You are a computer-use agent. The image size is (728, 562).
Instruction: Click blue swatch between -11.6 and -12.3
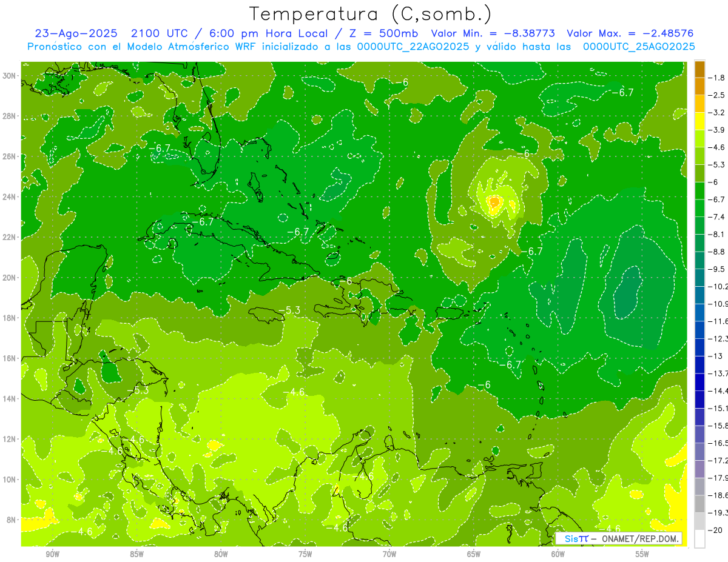(699, 330)
